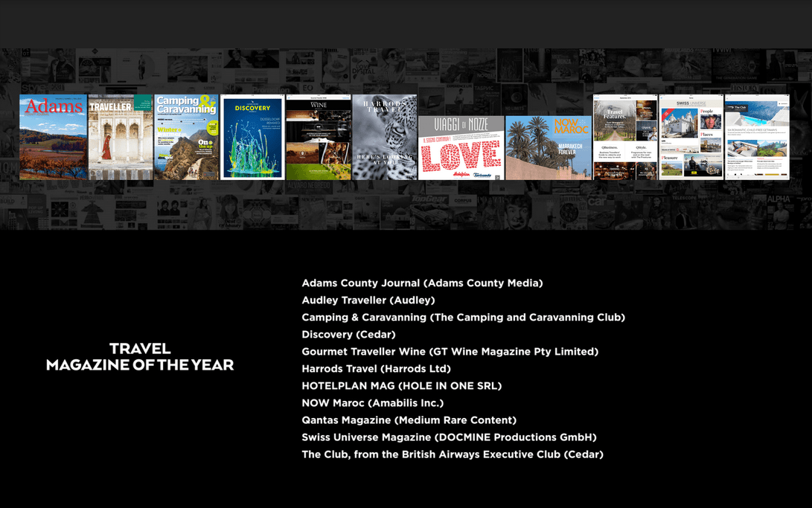Select the HOTELPLAN MAG nominee line

402,385
